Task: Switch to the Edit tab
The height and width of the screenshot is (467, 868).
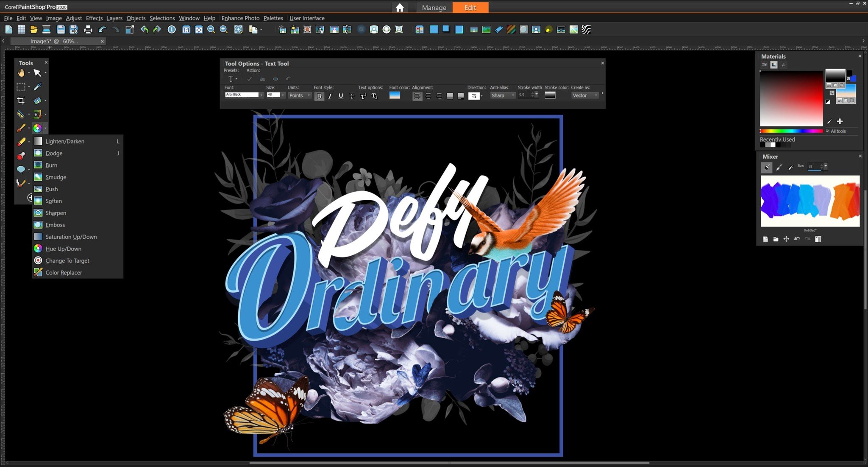Action: click(x=470, y=8)
